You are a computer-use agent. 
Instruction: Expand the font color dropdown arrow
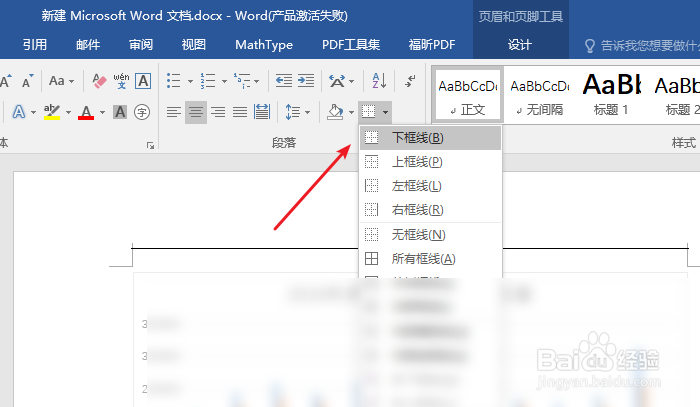102,112
